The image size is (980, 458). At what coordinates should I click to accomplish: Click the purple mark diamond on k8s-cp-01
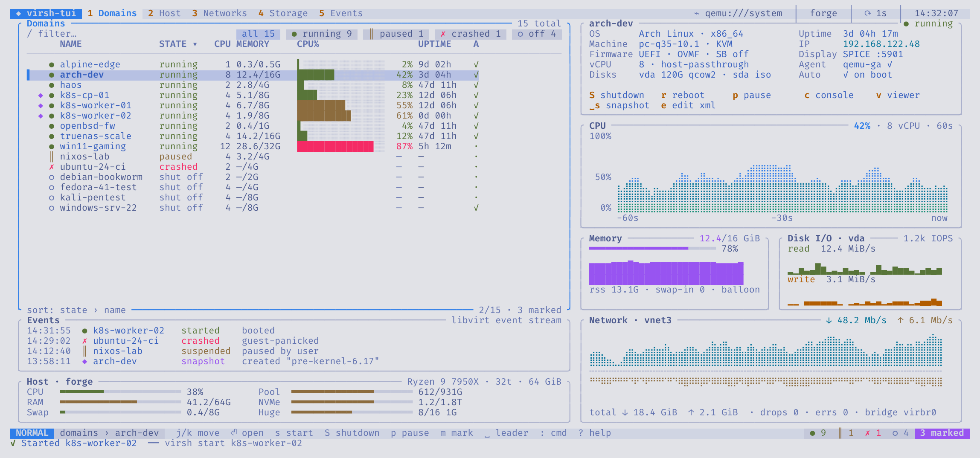tap(41, 95)
